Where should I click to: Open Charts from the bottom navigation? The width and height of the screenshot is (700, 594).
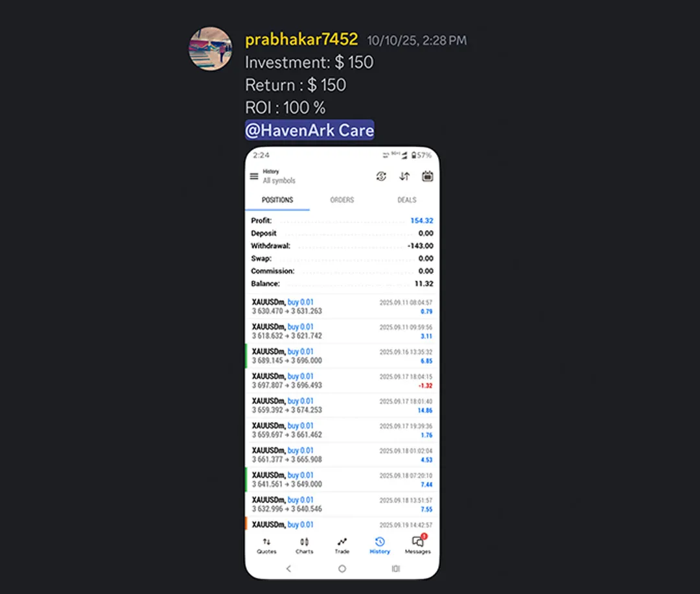click(x=305, y=546)
